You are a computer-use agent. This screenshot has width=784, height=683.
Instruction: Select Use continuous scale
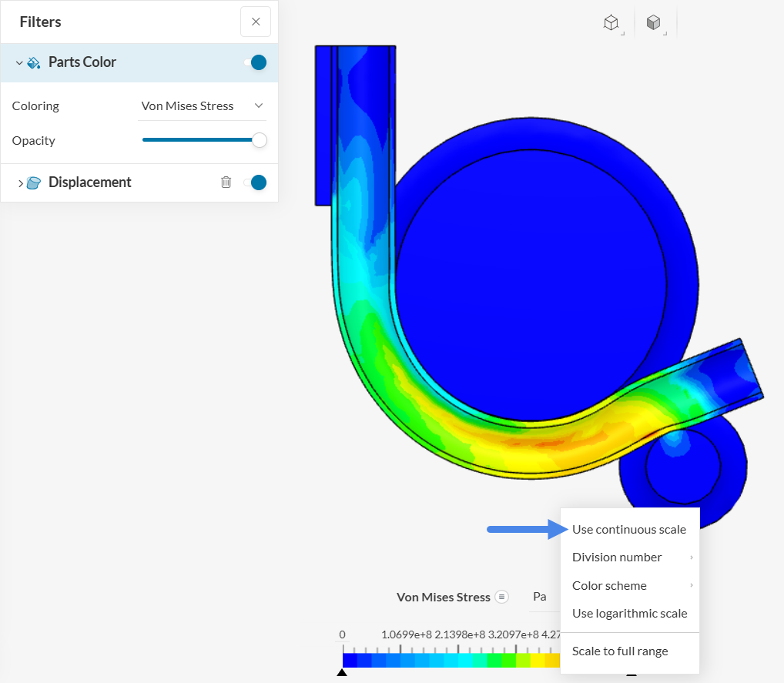628,530
